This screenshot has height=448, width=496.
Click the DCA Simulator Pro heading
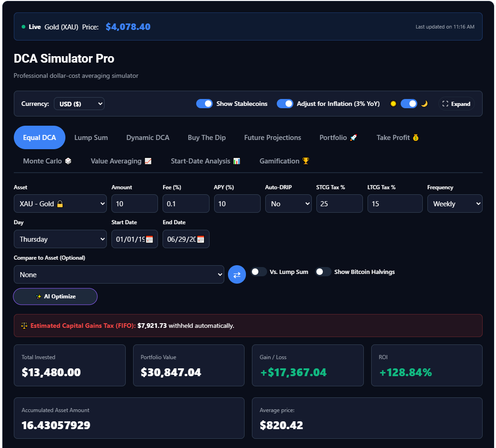64,58
